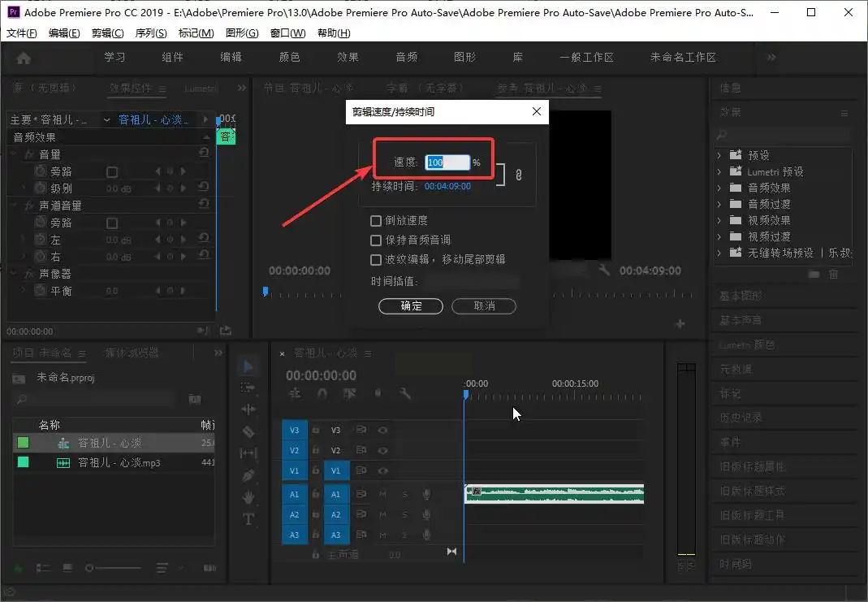Expand the 视频过渡 effects folder
Image resolution: width=868 pixels, height=602 pixels.
point(719,236)
